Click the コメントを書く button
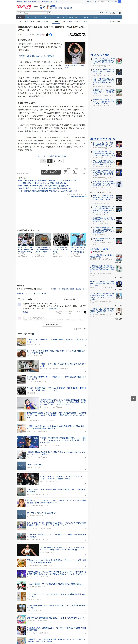The height and width of the screenshot is (644, 138). (x=69, y=299)
